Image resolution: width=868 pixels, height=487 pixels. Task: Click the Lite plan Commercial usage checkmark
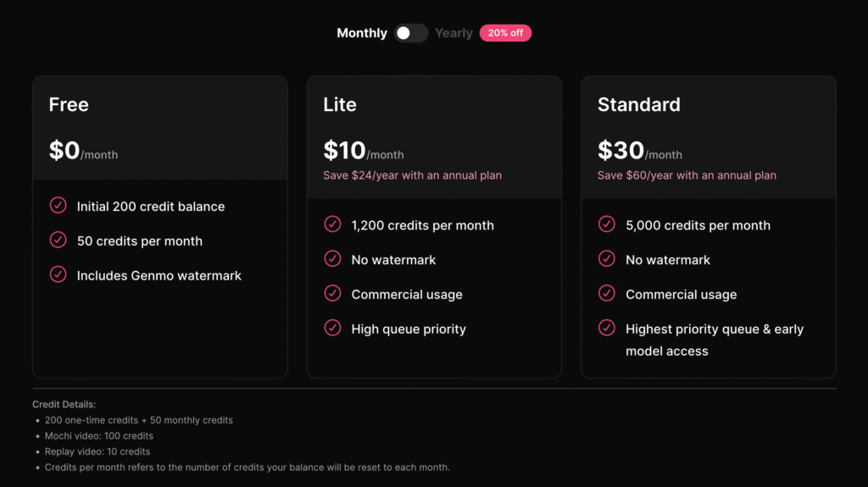332,293
